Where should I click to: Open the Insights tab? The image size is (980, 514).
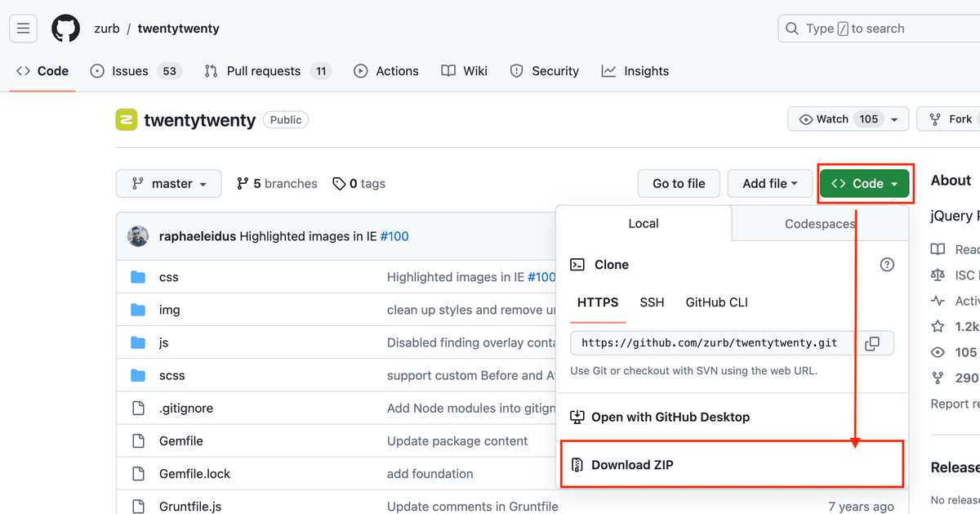coord(635,71)
